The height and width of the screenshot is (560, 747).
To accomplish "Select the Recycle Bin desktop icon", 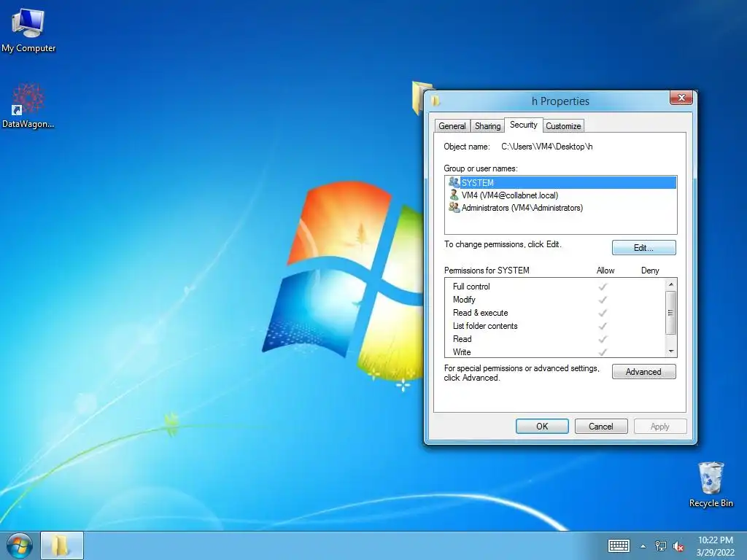I will pyautogui.click(x=711, y=485).
